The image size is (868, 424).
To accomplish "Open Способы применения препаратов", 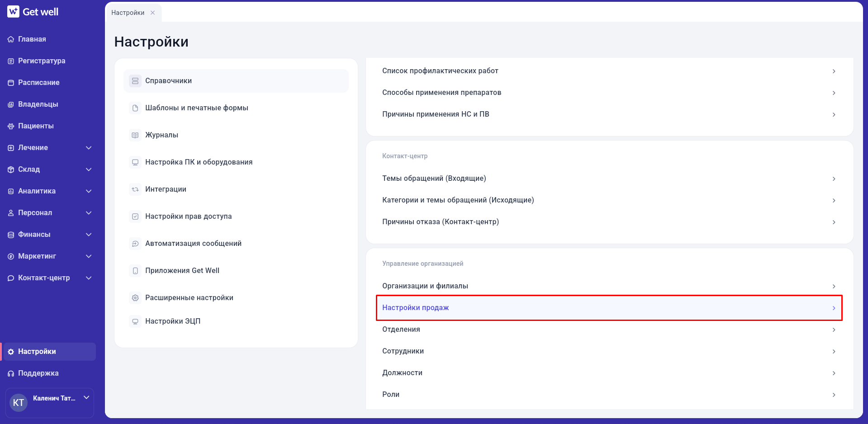I will tap(609, 93).
